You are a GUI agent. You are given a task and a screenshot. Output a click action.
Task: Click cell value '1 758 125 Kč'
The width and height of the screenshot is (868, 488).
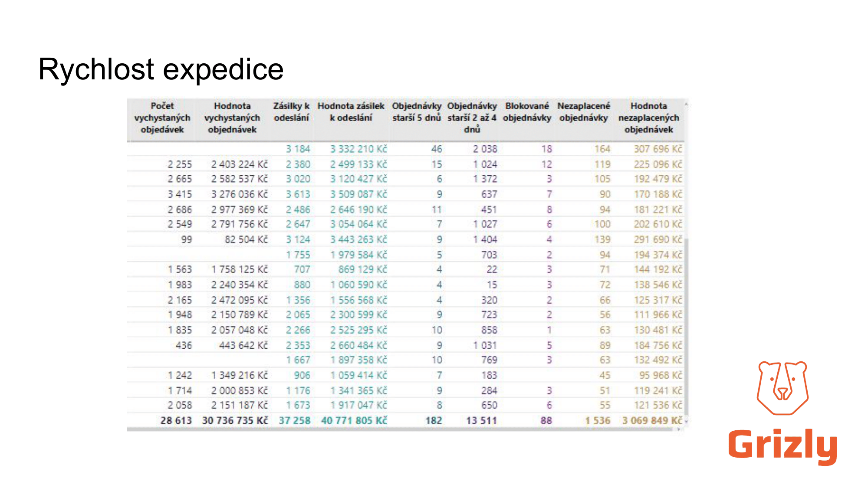click(240, 269)
